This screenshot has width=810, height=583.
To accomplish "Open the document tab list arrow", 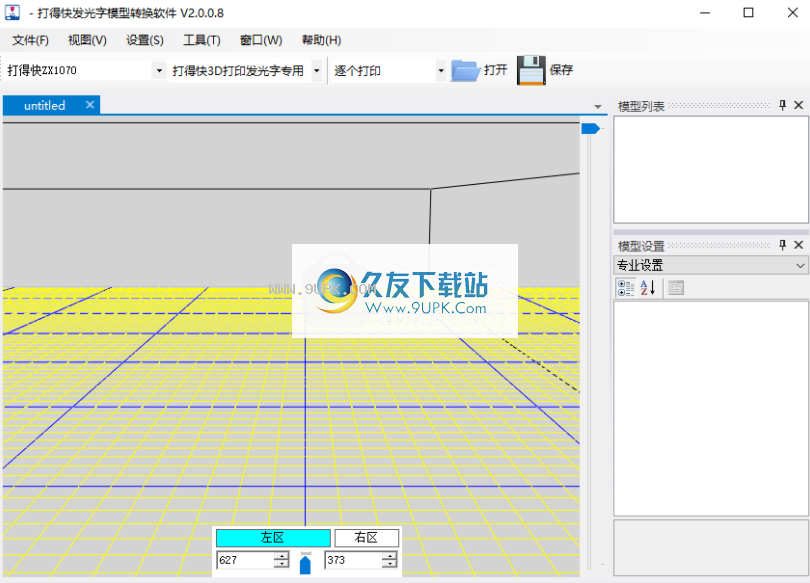I will pyautogui.click(x=598, y=107).
